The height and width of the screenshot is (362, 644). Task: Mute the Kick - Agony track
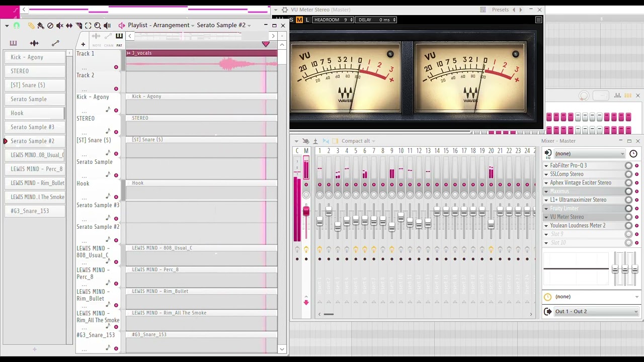click(x=116, y=110)
